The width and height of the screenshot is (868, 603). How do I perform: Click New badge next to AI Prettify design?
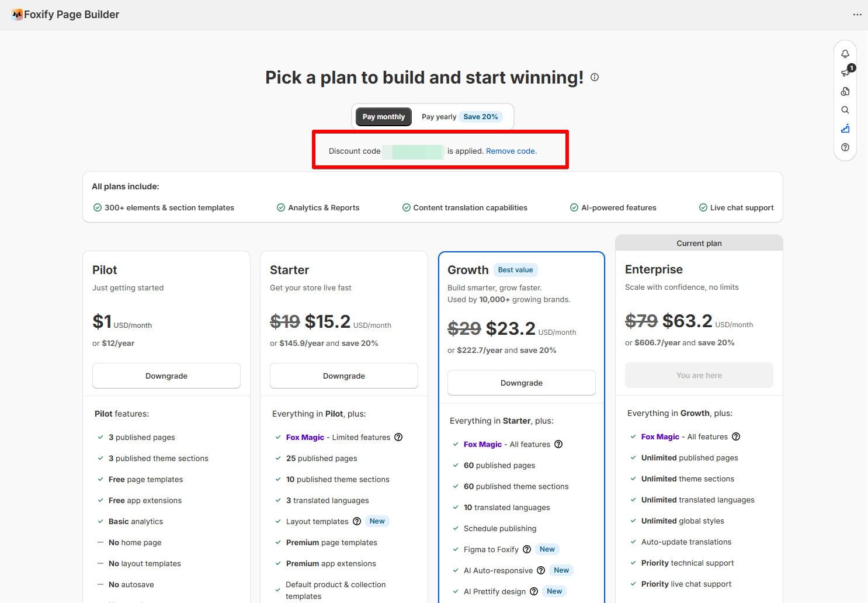(554, 591)
